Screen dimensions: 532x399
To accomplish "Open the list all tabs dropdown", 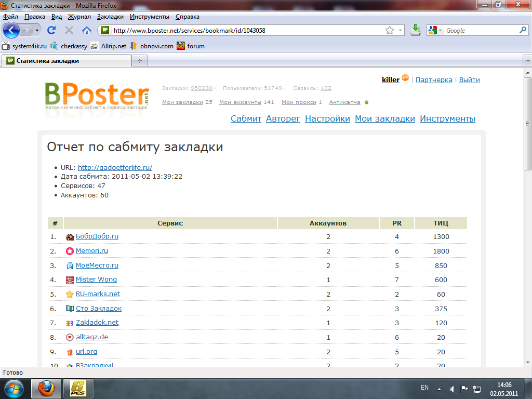I will pyautogui.click(x=528, y=61).
